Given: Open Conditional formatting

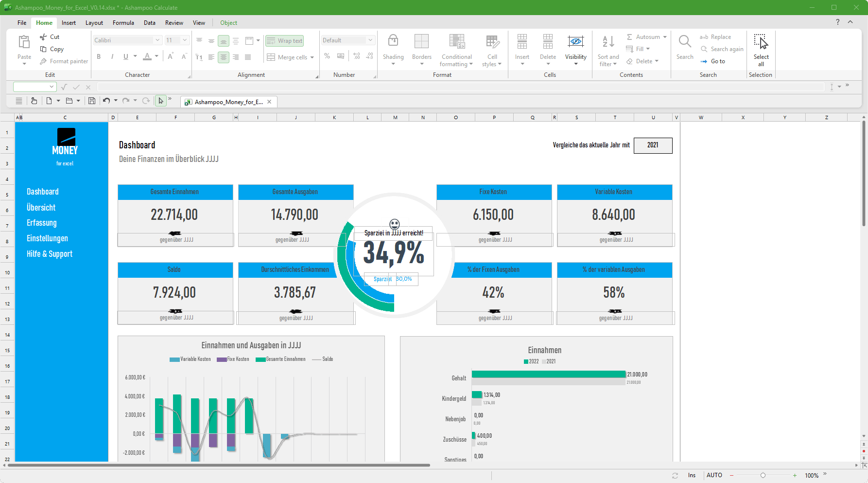Looking at the screenshot, I should [457, 50].
